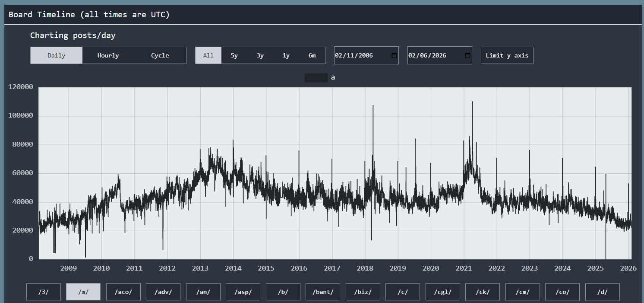Click the 120000 y-axis label
The image size is (644, 303).
(x=21, y=87)
